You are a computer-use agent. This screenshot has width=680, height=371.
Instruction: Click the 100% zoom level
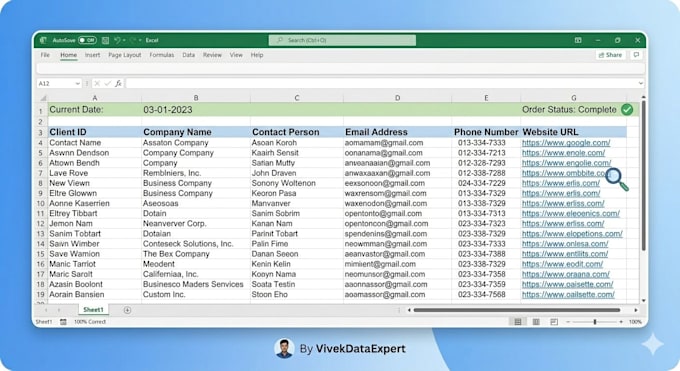635,322
